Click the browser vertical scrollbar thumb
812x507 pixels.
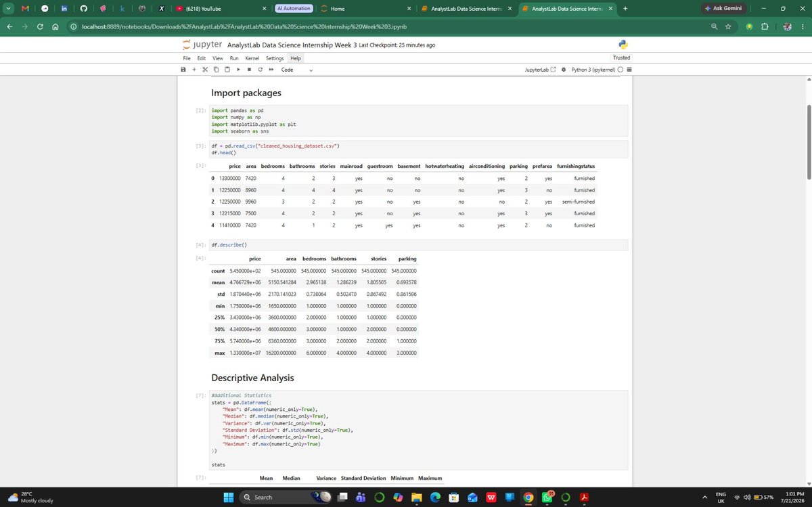(x=809, y=142)
